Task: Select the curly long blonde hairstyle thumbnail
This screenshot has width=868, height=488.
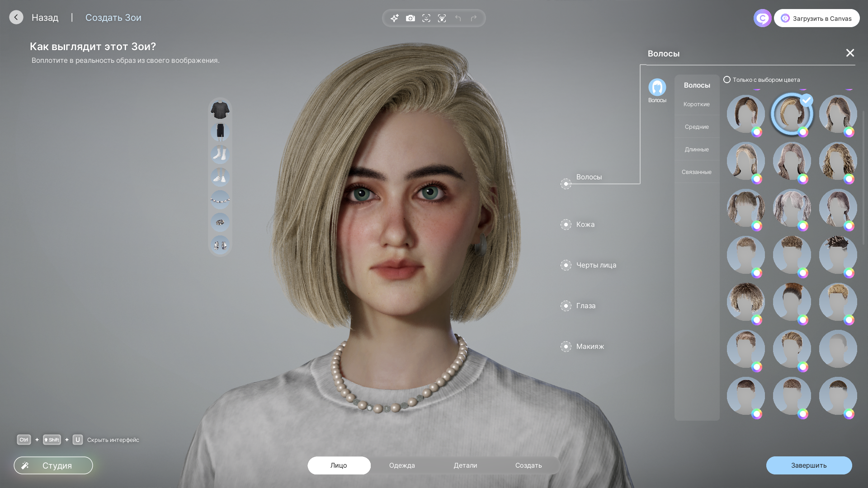Action: click(x=838, y=161)
